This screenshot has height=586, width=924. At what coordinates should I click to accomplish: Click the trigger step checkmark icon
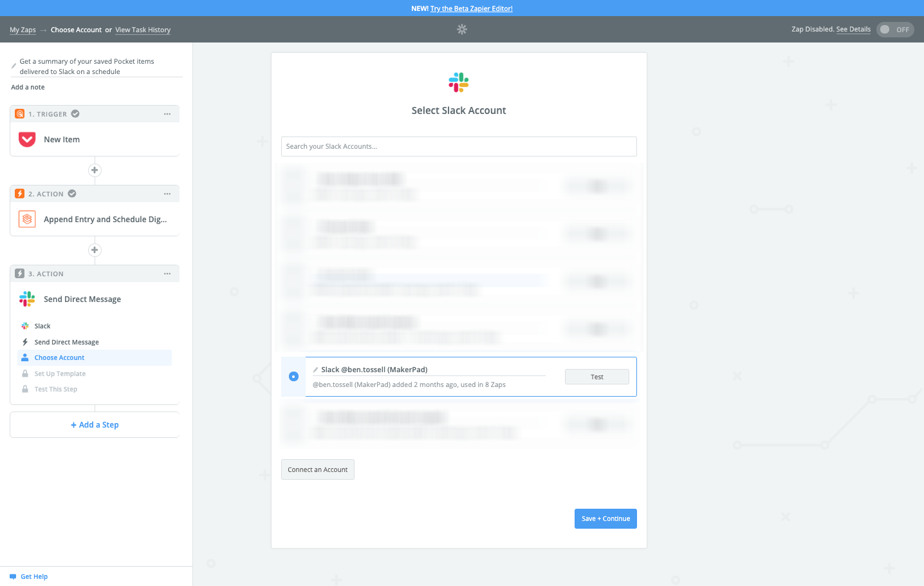click(x=75, y=114)
